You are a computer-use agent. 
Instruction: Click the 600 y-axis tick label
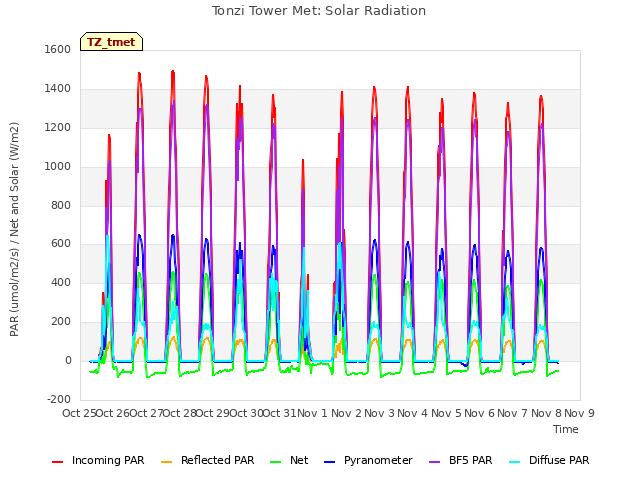click(x=61, y=244)
